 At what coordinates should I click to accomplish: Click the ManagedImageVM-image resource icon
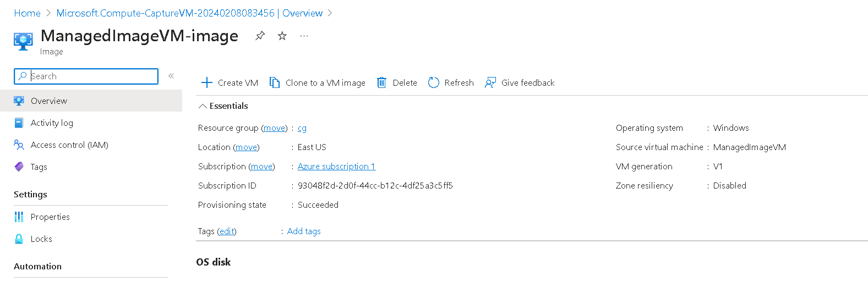(23, 42)
